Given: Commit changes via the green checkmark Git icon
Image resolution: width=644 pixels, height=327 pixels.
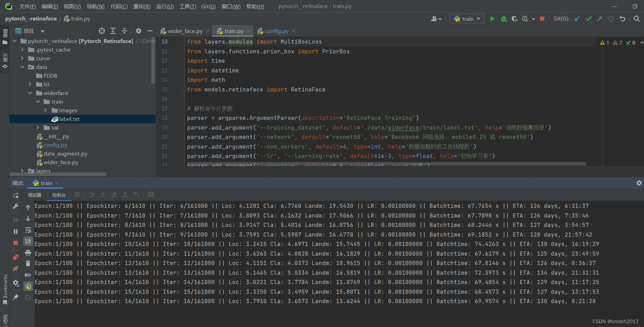Looking at the screenshot, I should [x=588, y=18].
